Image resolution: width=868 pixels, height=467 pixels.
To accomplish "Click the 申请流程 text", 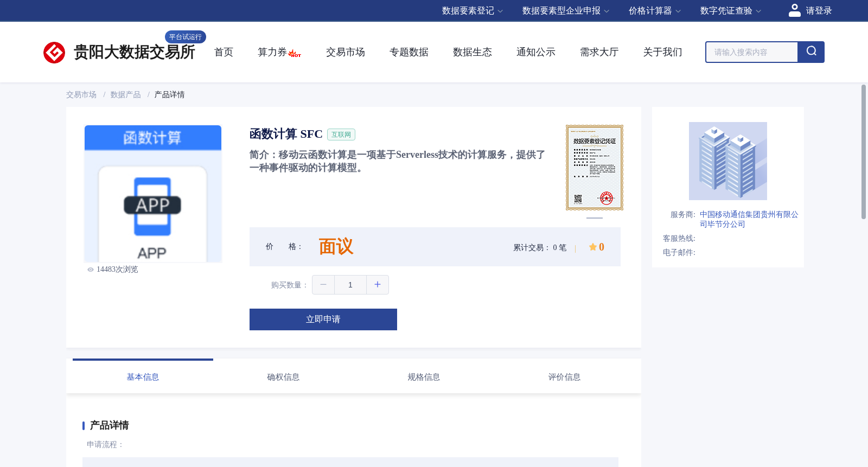I will (x=106, y=445).
